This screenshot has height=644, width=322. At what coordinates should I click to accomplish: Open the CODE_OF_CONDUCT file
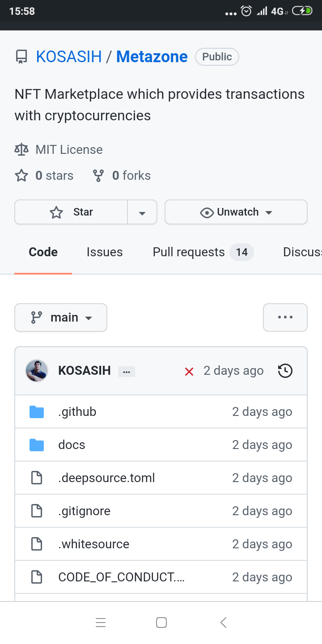tap(121, 577)
